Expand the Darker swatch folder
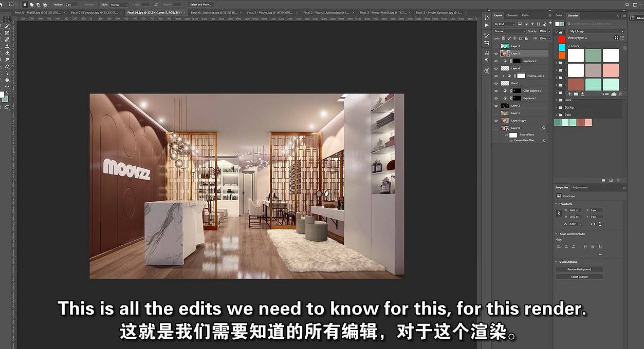The image size is (644, 349). 556,107
